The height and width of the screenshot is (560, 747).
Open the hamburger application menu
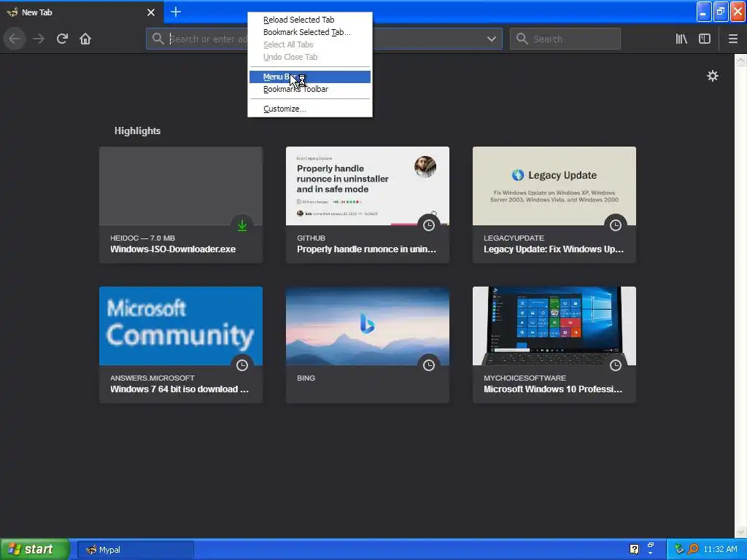732,39
